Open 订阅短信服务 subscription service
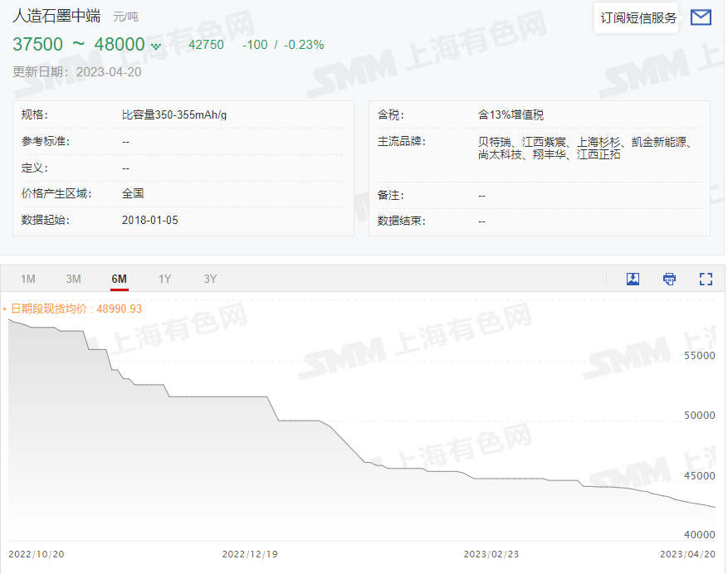Image resolution: width=728 pixels, height=574 pixels. (638, 17)
